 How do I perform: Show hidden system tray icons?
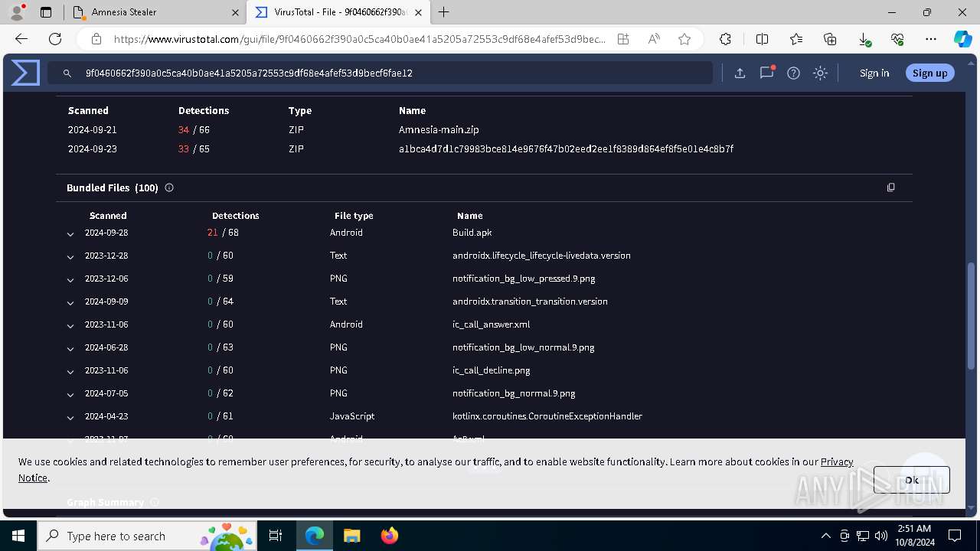pyautogui.click(x=825, y=536)
